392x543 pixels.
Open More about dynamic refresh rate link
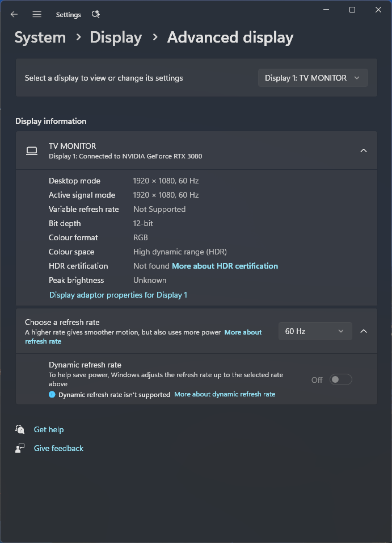pyautogui.click(x=225, y=394)
